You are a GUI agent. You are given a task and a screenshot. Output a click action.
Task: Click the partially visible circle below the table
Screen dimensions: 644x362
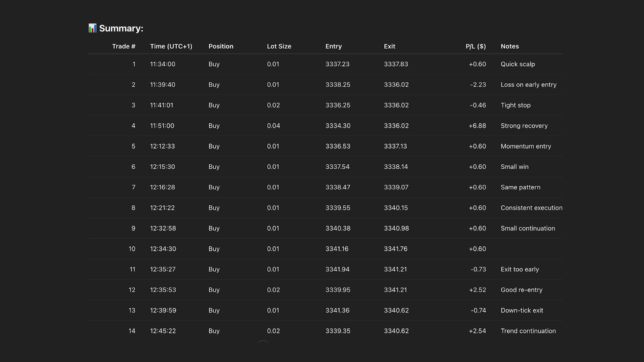click(263, 342)
